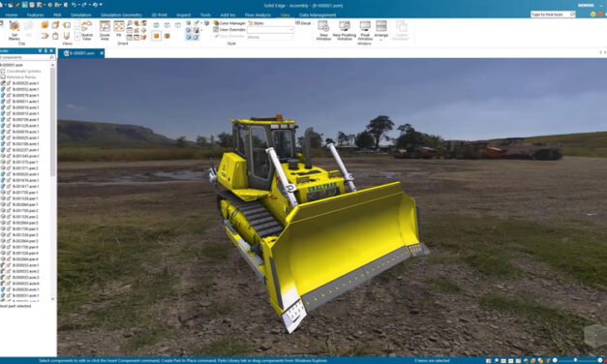Click the magnifier Zoom icon in Orient group
This screenshot has width=607, height=364.
coord(130,23)
